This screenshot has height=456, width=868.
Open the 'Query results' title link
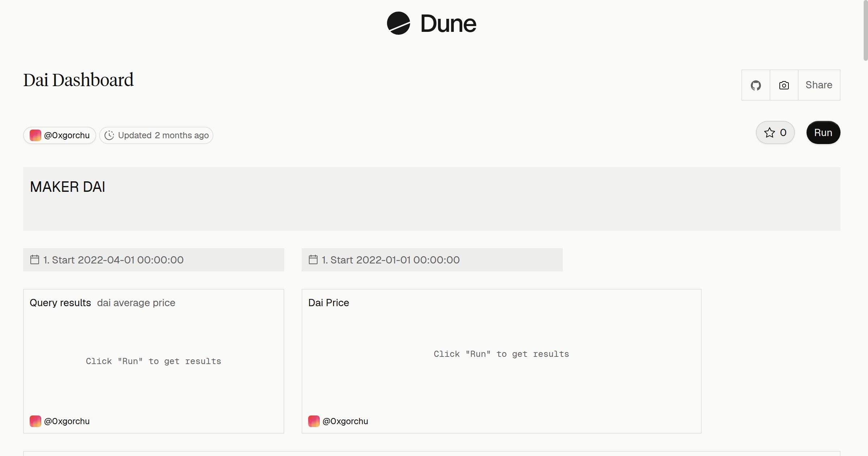60,303
